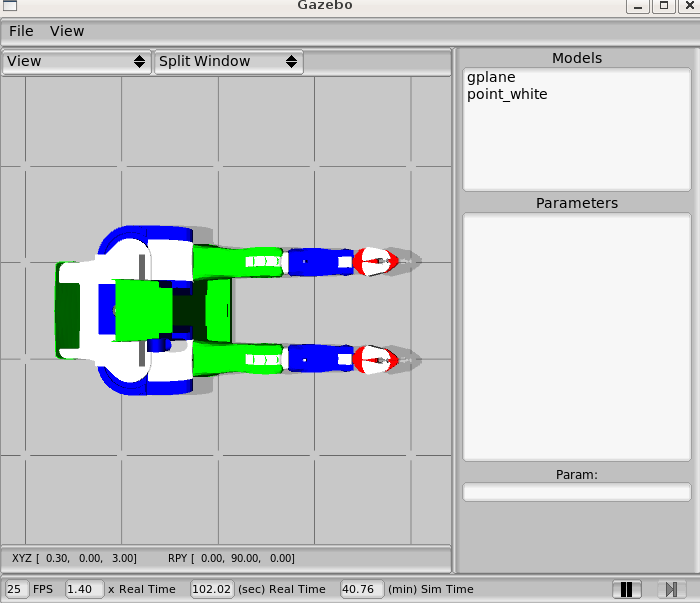
Task: Close the Gazebo window
Action: (x=688, y=6)
